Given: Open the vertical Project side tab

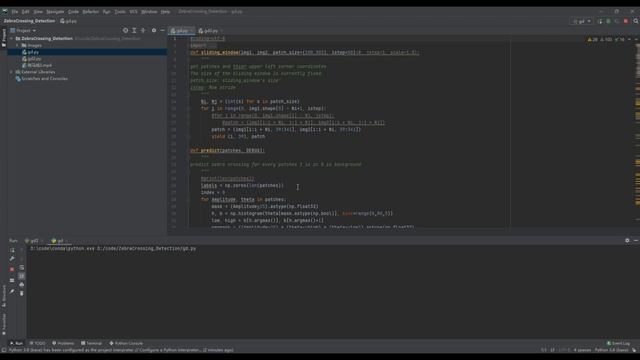Looking at the screenshot, I should (4, 38).
